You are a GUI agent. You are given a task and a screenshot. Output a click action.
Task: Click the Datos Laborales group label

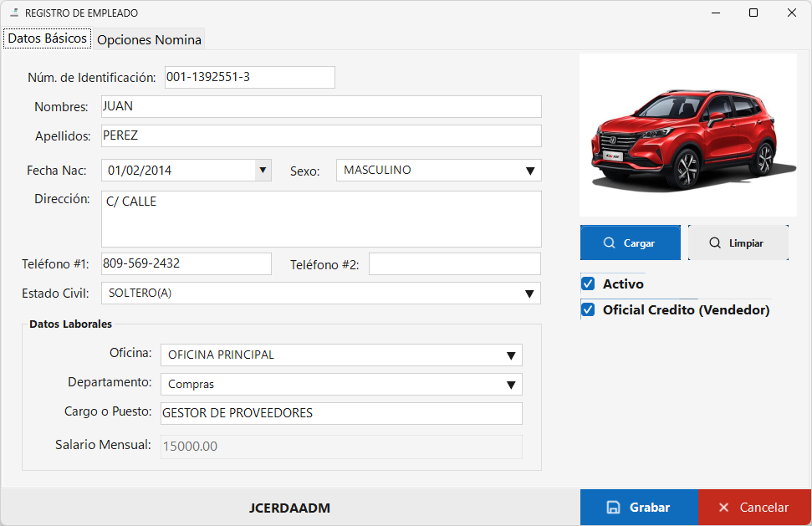[70, 324]
